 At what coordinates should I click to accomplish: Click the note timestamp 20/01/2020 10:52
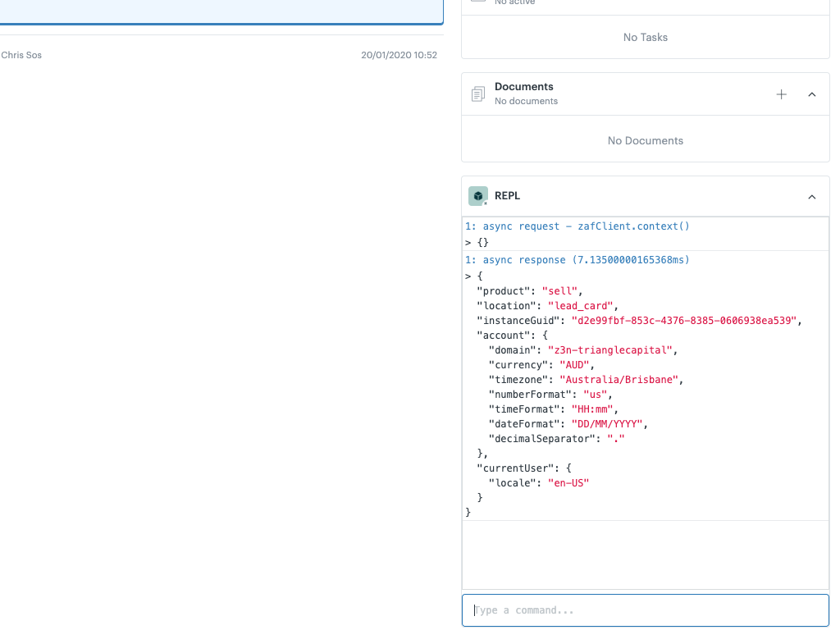[x=399, y=55]
